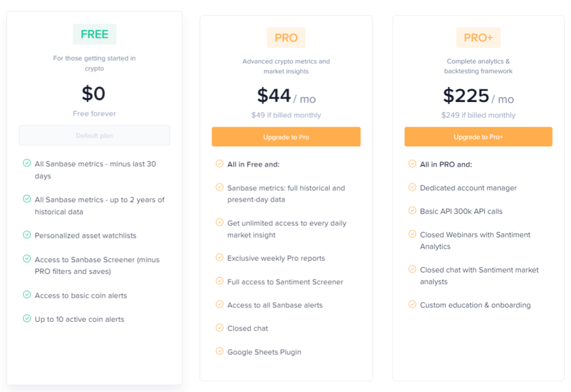This screenshot has height=392, width=571.
Task: Click the disabled Default plan button
Action: tap(94, 135)
